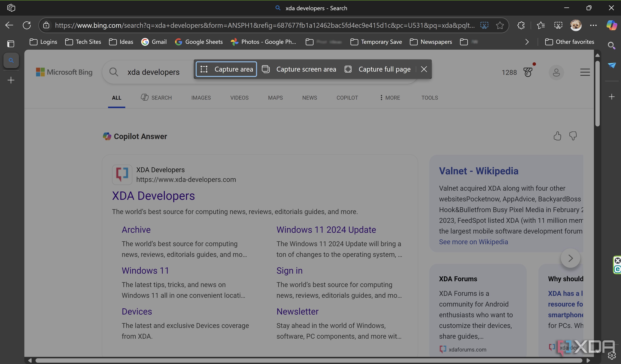The height and width of the screenshot is (364, 621).
Task: Open Microsoft Rewards medal icon
Action: pyautogui.click(x=528, y=72)
